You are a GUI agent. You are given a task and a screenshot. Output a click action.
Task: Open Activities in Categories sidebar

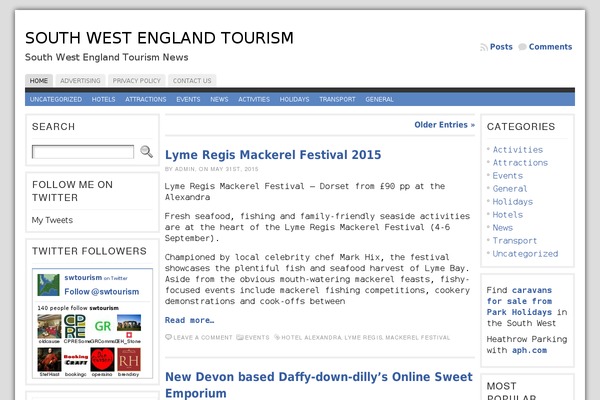click(518, 150)
